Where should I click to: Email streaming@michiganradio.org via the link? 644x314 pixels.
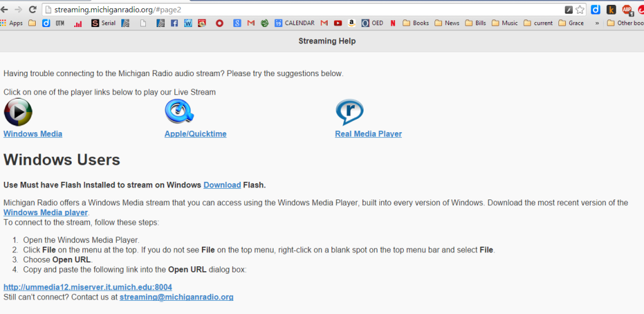pyautogui.click(x=177, y=297)
